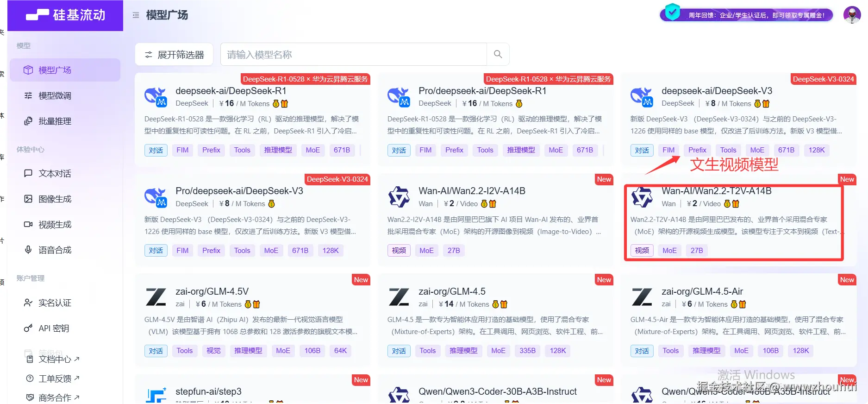Open 批量推理 in the sidebar
The image size is (868, 404).
coord(65,121)
